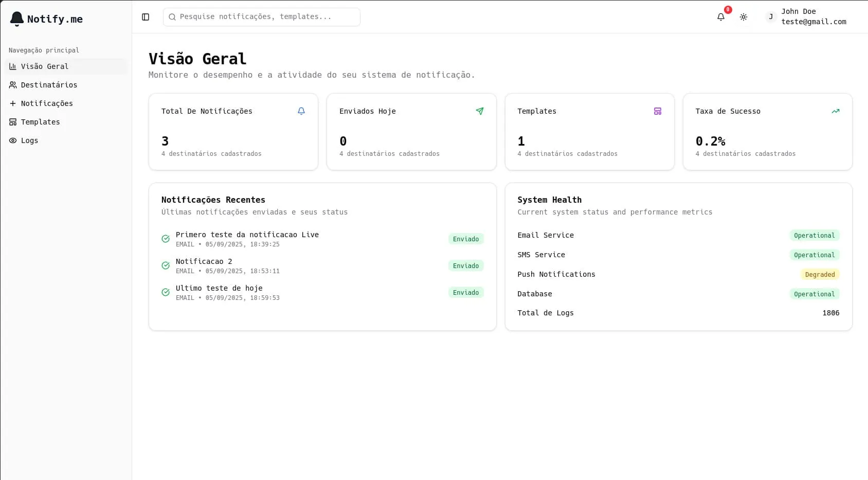
Task: Click the 0.2% success rate value
Action: tap(711, 141)
